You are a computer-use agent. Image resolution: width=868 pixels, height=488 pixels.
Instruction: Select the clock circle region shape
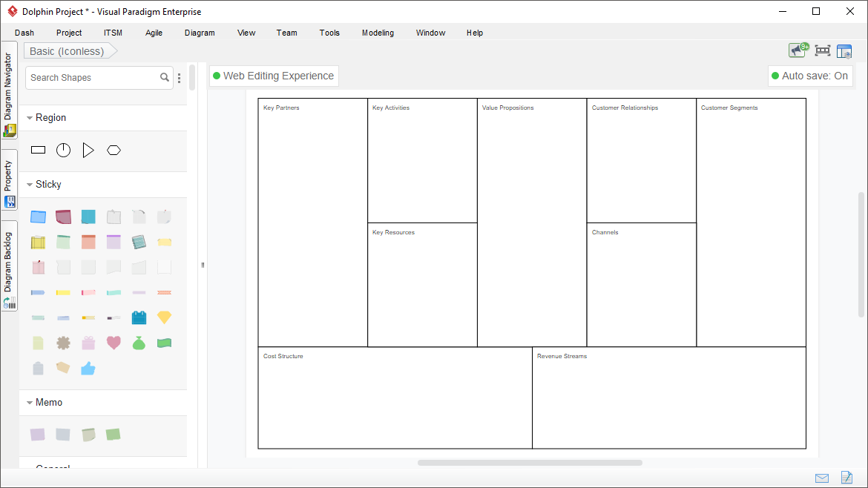click(x=63, y=150)
